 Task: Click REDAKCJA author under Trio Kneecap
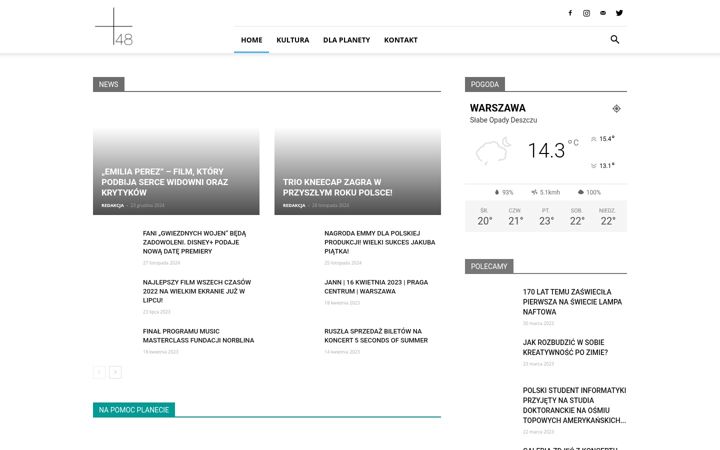coord(294,205)
